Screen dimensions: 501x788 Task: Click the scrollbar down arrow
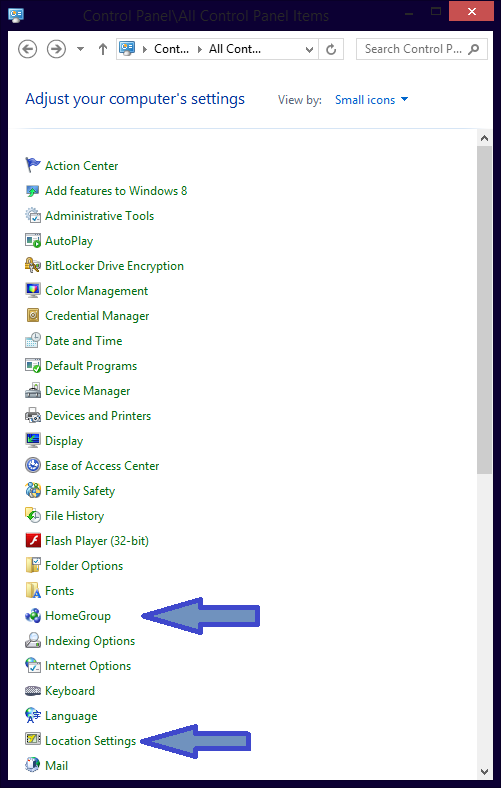coord(484,771)
